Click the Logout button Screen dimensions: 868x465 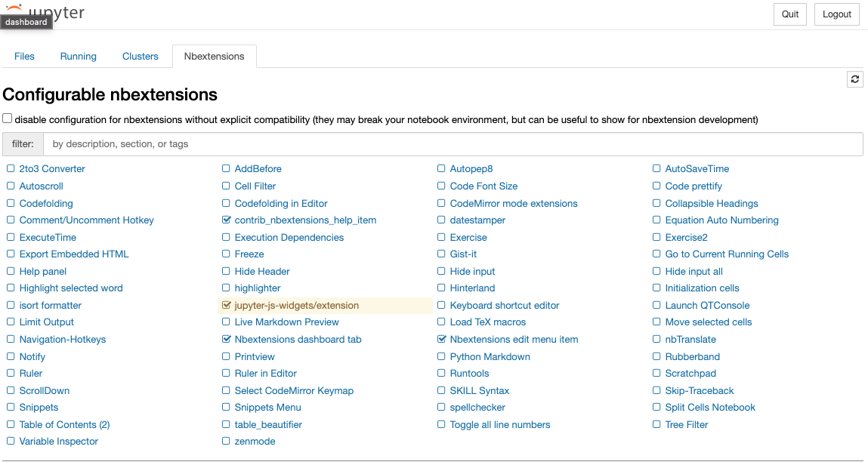coord(837,14)
